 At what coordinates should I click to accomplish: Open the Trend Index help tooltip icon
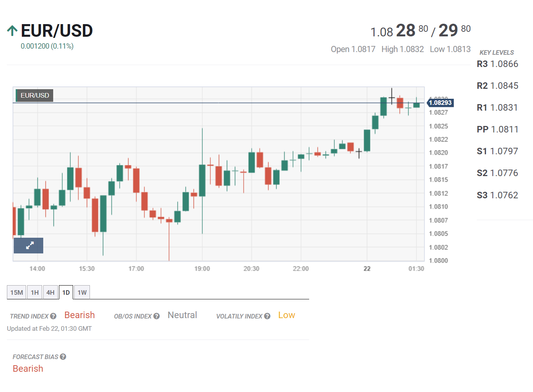(x=53, y=316)
